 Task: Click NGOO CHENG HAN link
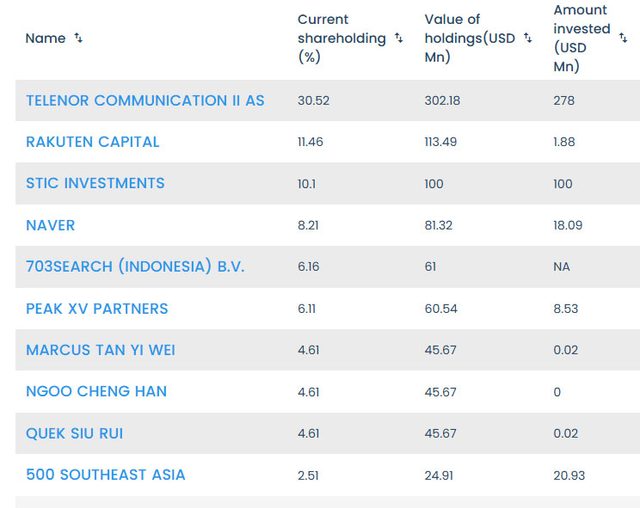(x=96, y=391)
